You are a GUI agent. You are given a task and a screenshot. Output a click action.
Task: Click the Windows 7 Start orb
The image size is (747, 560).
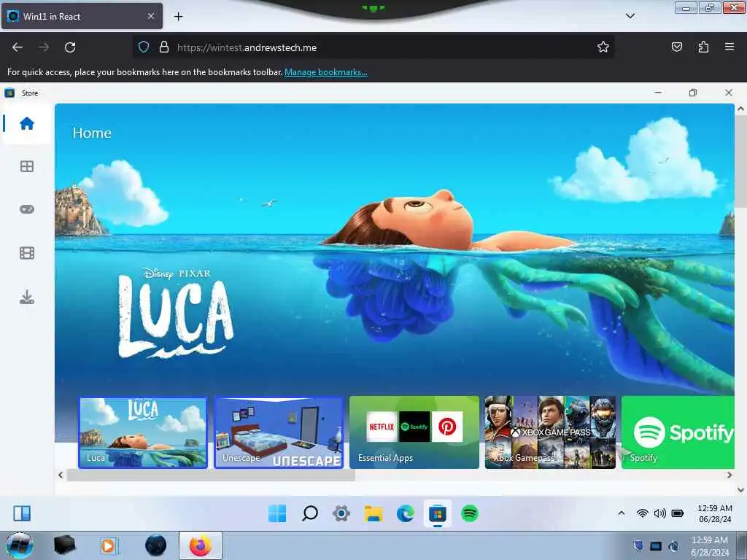click(x=19, y=545)
